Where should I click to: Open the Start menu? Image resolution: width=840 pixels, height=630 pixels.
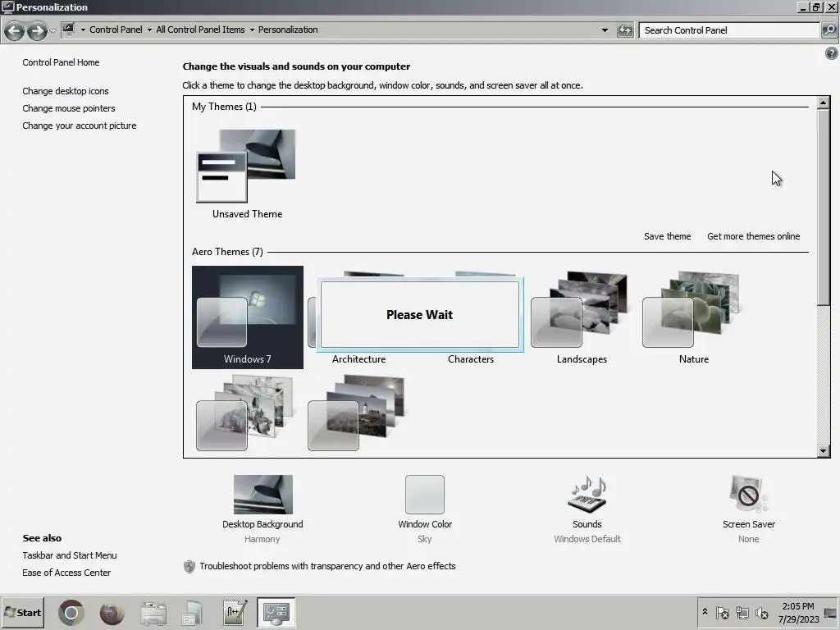(22, 612)
